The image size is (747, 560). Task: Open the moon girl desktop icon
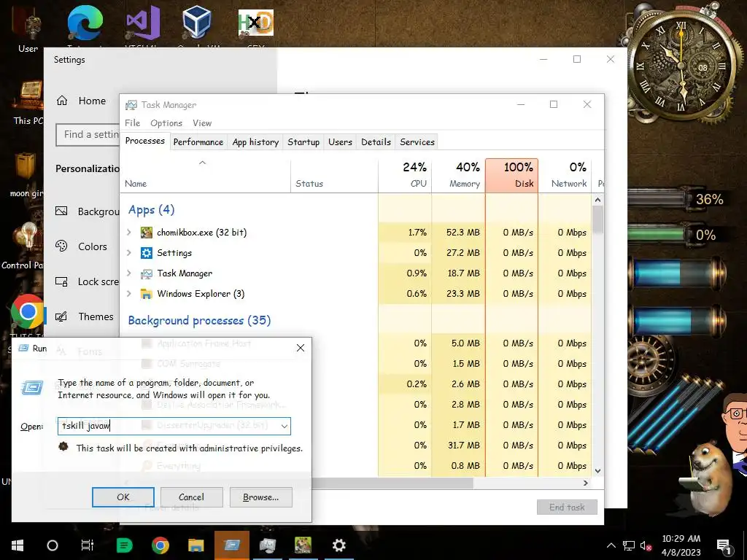[x=26, y=174]
